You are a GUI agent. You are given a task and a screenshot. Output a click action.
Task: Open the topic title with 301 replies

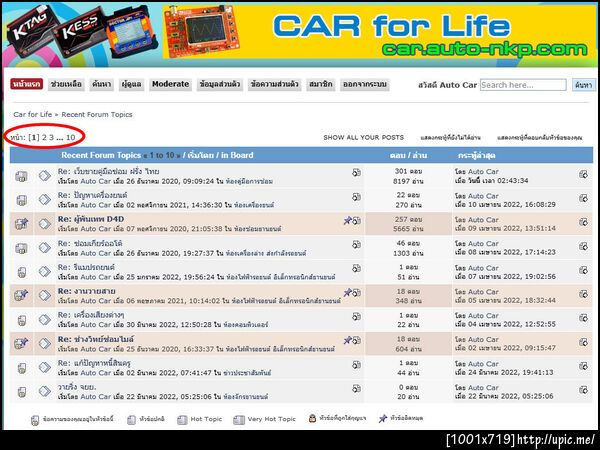click(108, 171)
